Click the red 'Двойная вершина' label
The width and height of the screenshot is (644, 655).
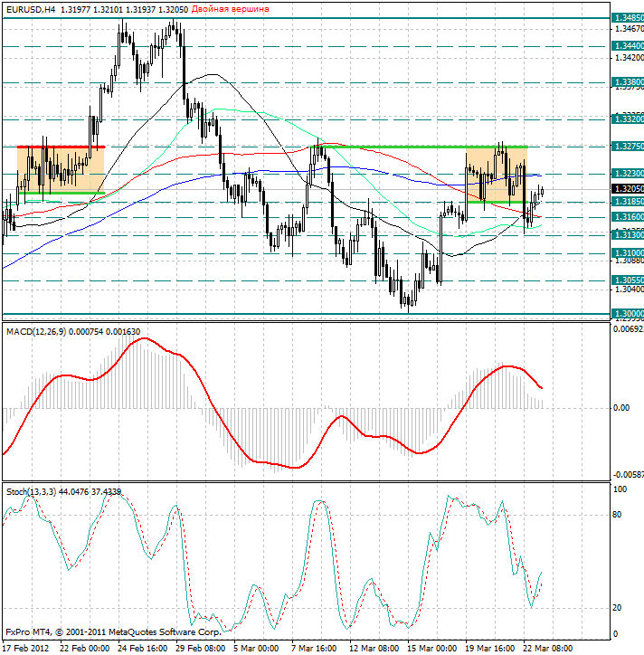tap(230, 9)
